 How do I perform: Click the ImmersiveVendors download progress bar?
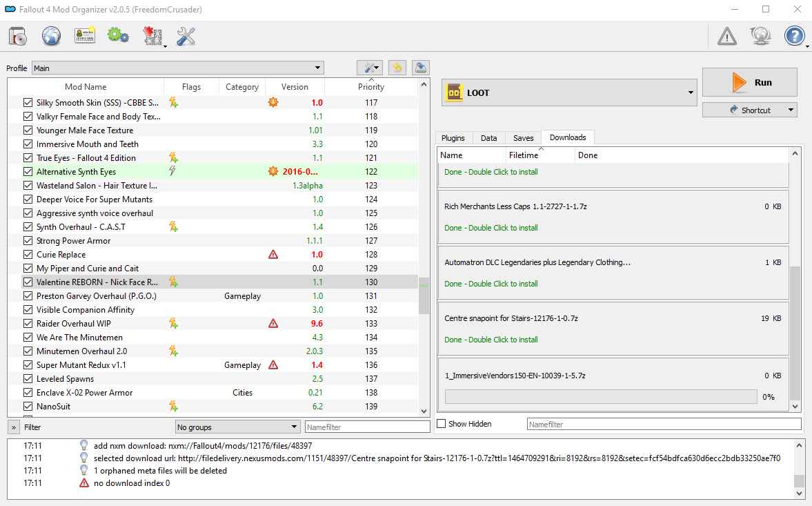(601, 397)
